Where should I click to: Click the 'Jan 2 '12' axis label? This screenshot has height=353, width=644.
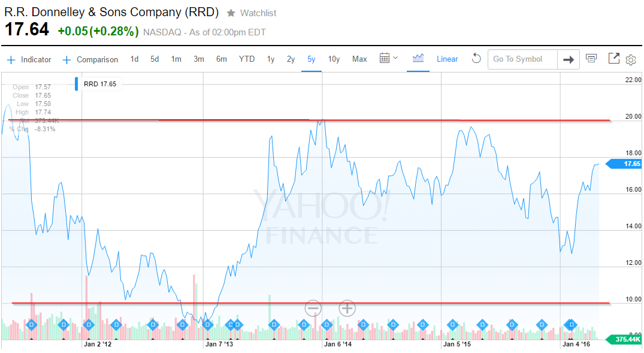(98, 345)
